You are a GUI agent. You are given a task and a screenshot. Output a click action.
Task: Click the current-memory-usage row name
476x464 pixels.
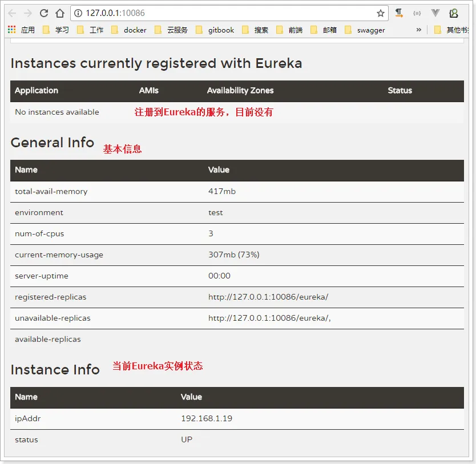tap(59, 255)
